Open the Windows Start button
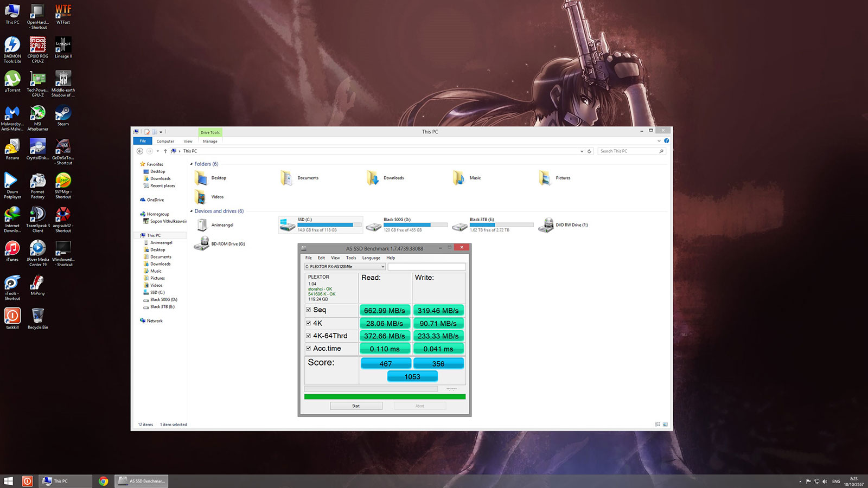The image size is (868, 488). 8,481
